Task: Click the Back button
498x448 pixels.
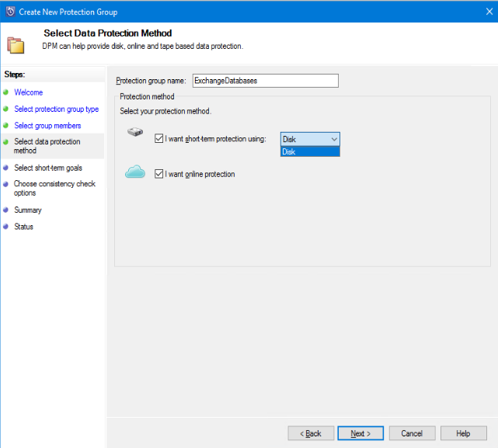Action: click(311, 433)
